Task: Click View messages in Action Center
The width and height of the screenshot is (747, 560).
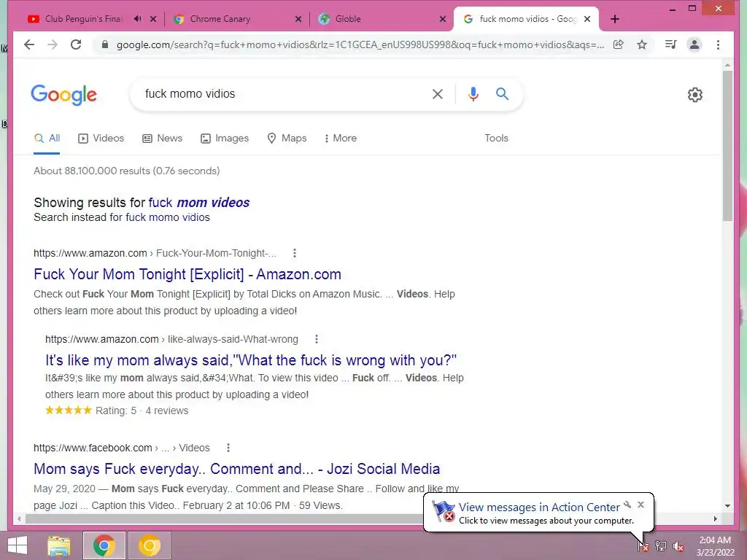Action: tap(539, 507)
